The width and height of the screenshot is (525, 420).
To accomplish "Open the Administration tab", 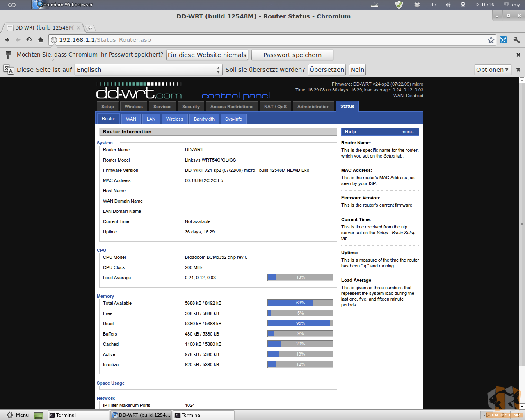I will click(313, 107).
